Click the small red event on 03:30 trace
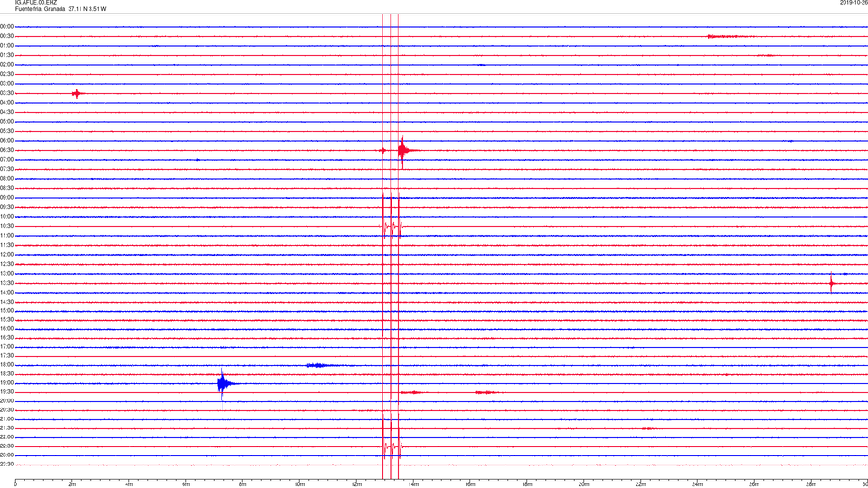 point(76,93)
